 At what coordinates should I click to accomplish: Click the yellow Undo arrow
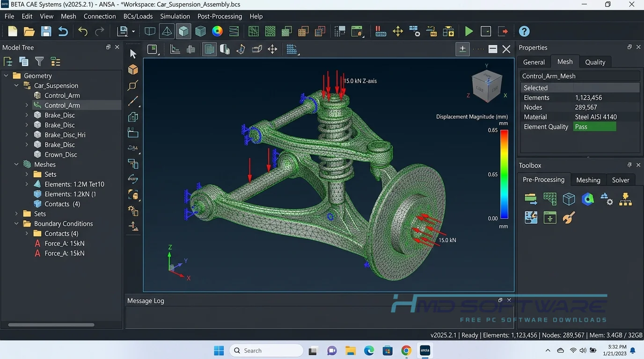(x=83, y=31)
